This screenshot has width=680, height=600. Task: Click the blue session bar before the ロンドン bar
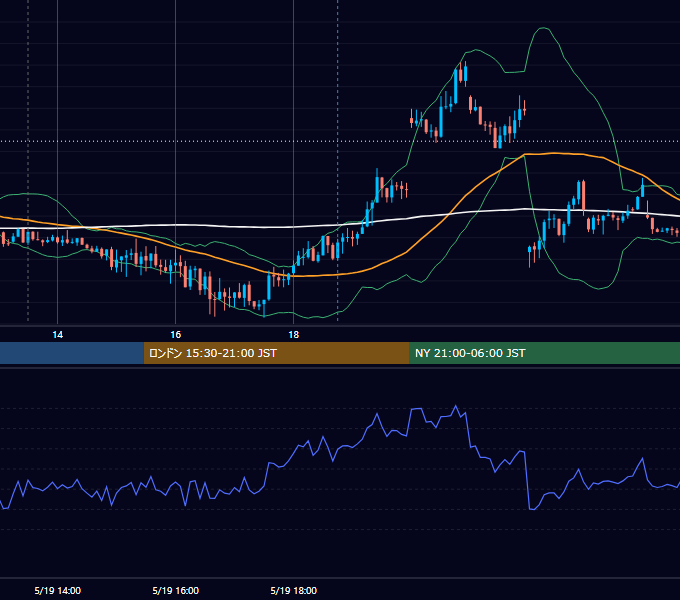pyautogui.click(x=72, y=353)
